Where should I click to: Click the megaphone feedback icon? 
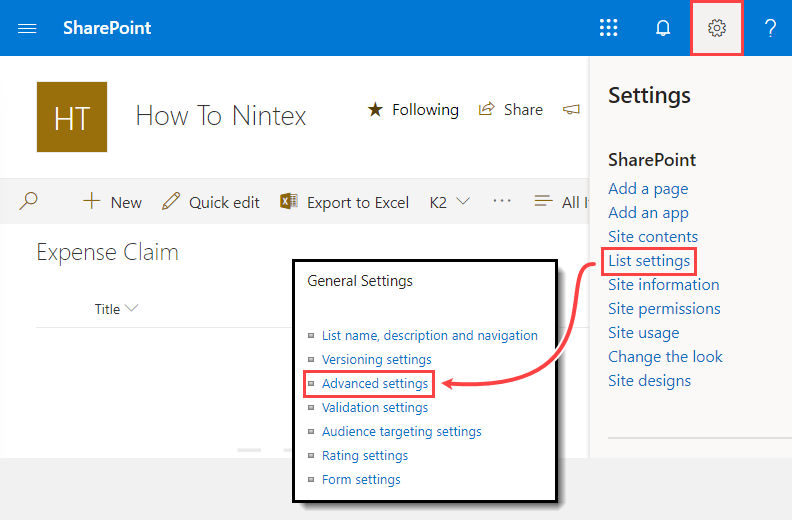pos(571,109)
